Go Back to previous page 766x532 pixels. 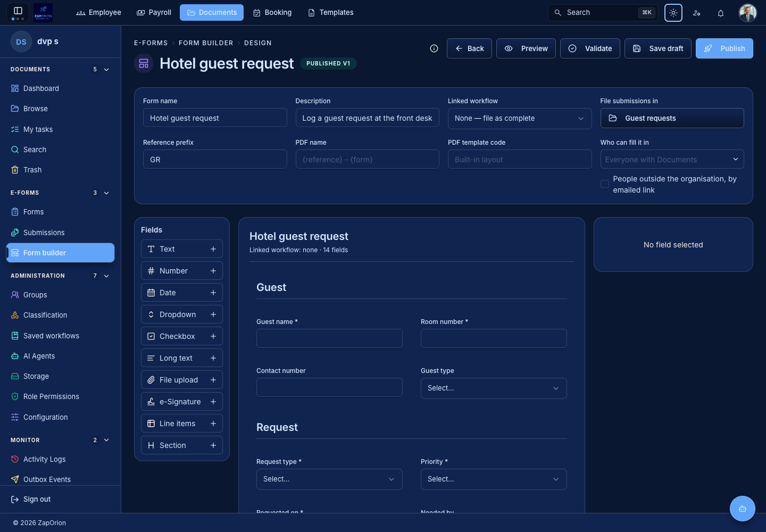click(x=469, y=48)
